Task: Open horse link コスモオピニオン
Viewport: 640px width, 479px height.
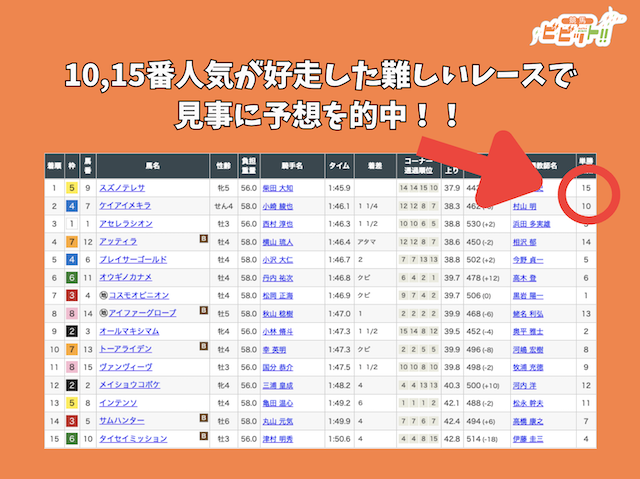Action: coord(139,295)
